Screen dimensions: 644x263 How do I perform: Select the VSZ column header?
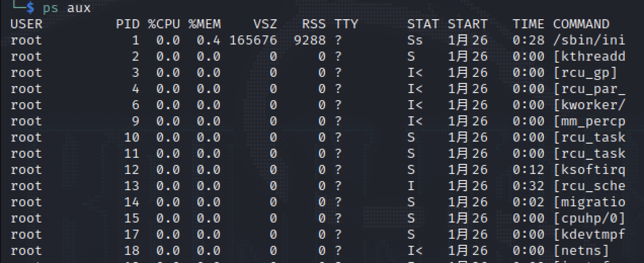tap(265, 24)
